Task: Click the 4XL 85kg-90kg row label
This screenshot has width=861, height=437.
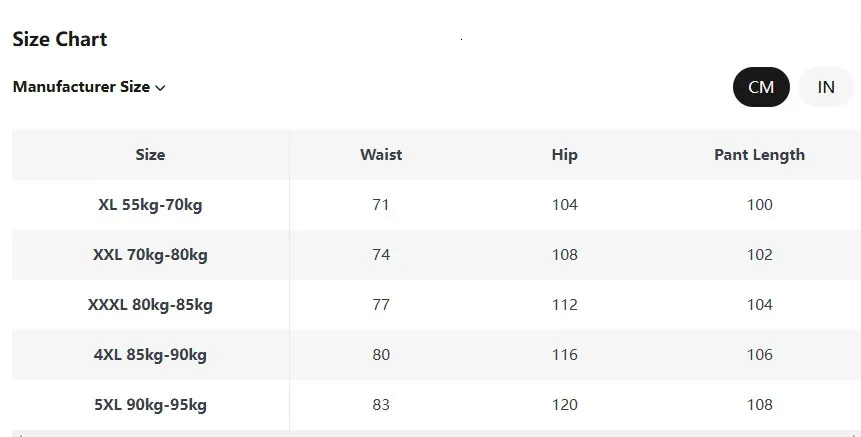Action: tap(150, 355)
